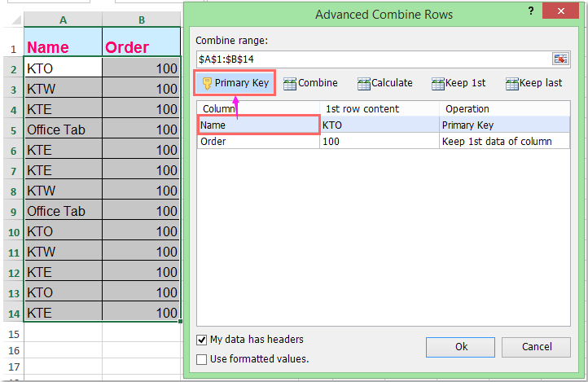
Task: Click the Combine range input field
Action: (373, 59)
